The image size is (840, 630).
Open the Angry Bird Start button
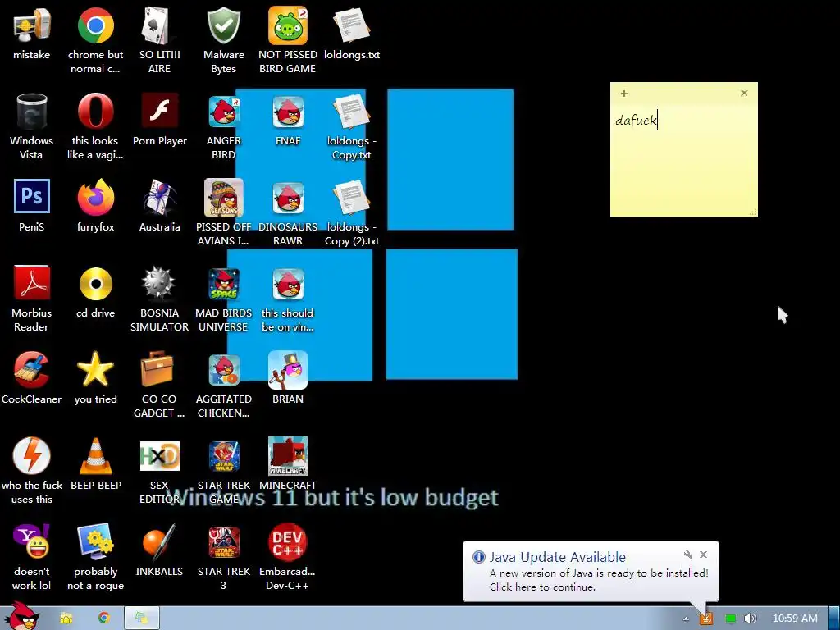click(x=21, y=615)
